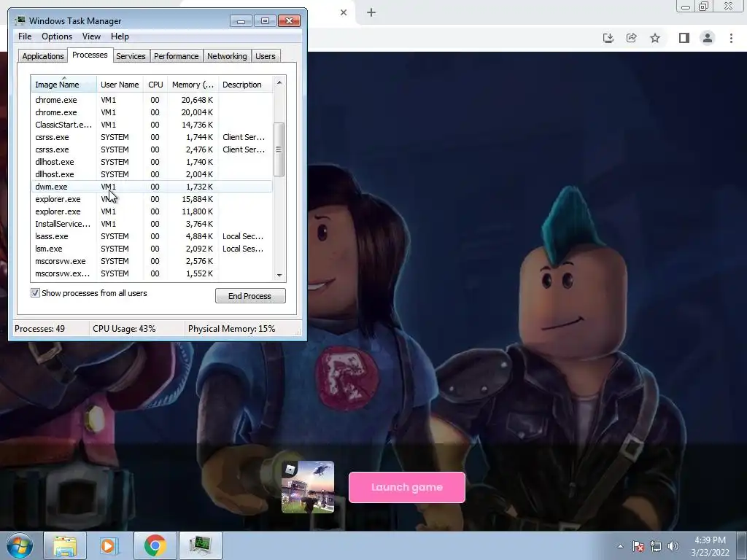747x560 pixels.
Task: Sort by the Description column header
Action: tap(245, 85)
